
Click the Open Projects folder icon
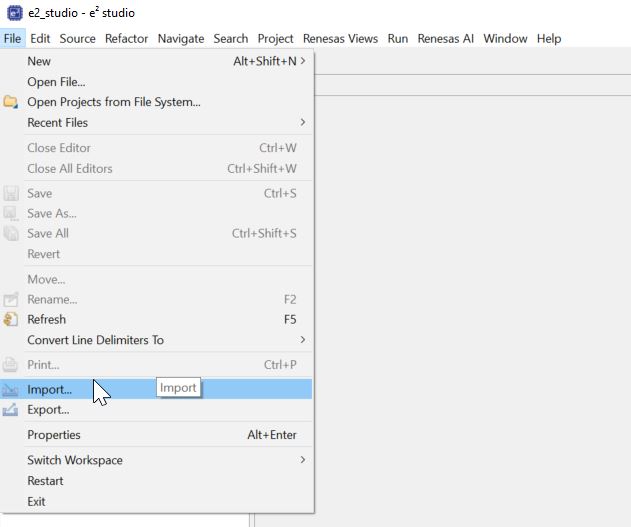[10, 102]
